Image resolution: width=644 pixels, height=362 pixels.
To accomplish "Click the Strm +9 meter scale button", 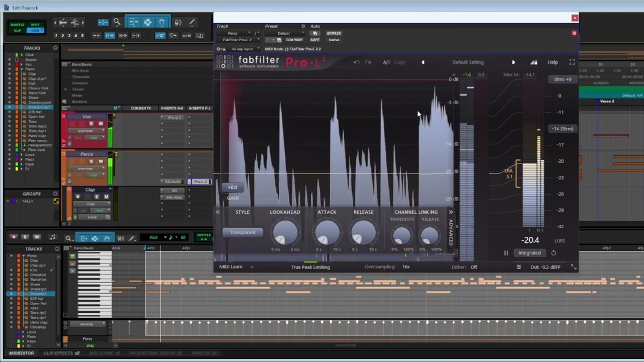I will 562,79.
